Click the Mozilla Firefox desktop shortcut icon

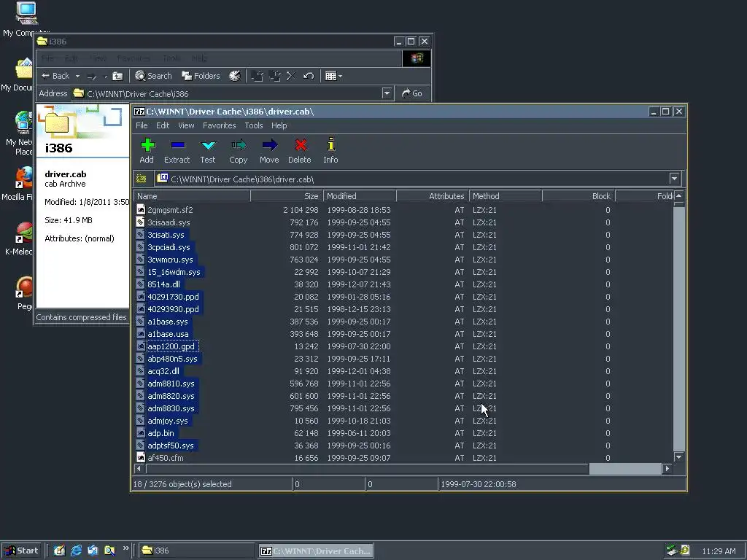point(23,179)
